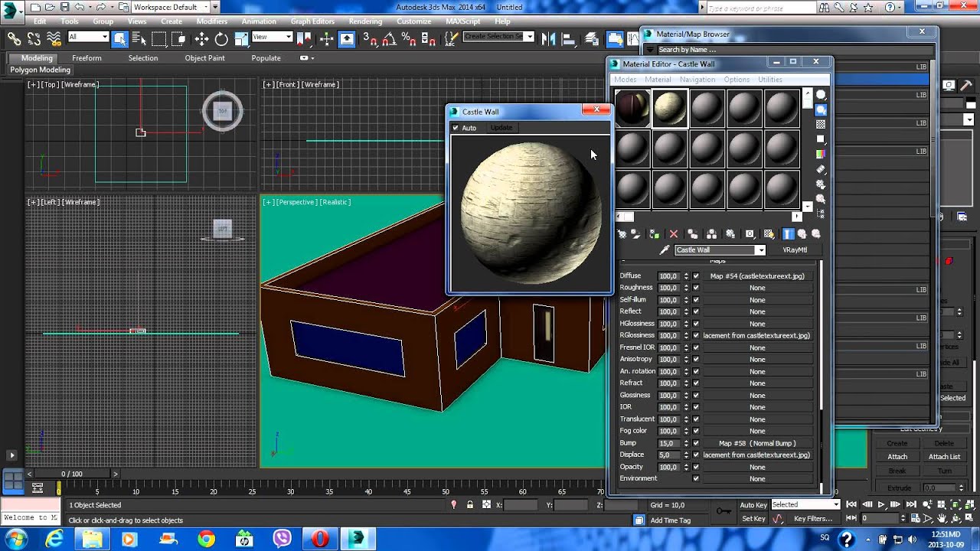Click Video Color Check icon in Material Editor
The height and width of the screenshot is (551, 980).
[821, 154]
